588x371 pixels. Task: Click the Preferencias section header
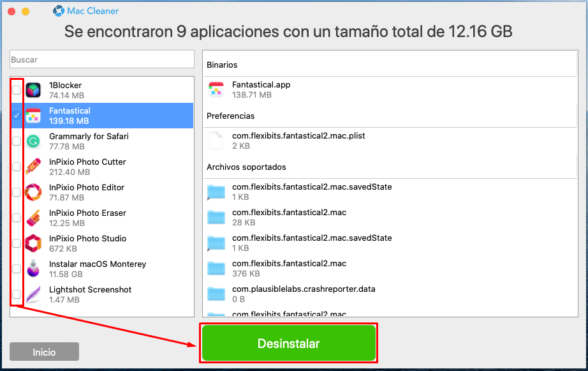click(x=231, y=116)
